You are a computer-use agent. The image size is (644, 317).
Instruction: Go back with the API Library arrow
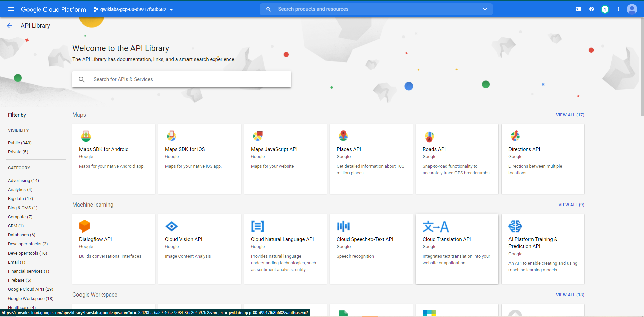click(x=9, y=26)
